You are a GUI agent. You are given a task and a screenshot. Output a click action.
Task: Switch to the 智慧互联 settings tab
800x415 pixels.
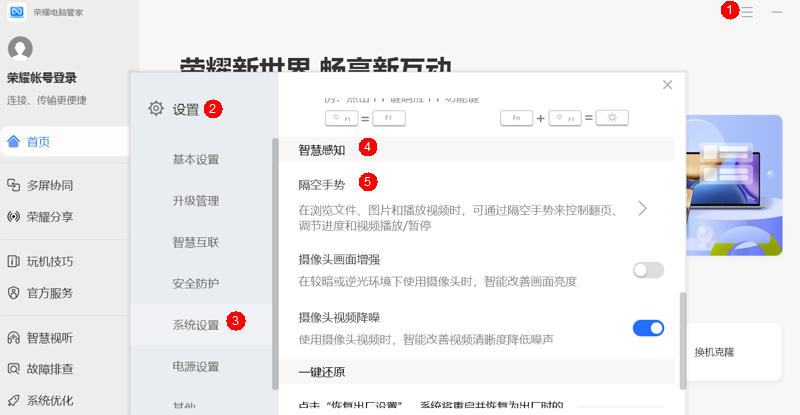[x=195, y=242]
